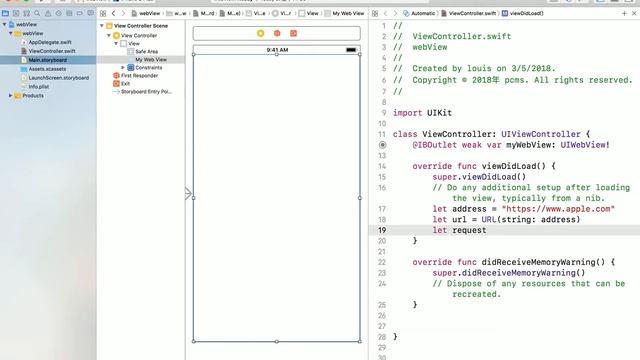This screenshot has width=640, height=360.
Task: Go back in assistant editor history
Action: coord(385,13)
